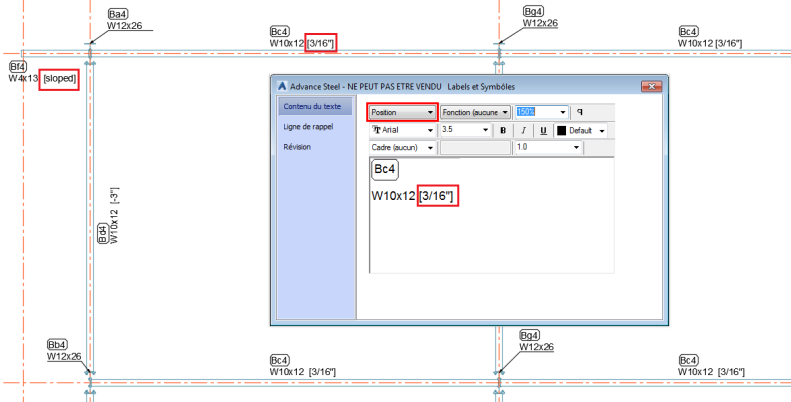Click W12x26 text under the Ba4 label
791x402 pixels.
tap(124, 25)
